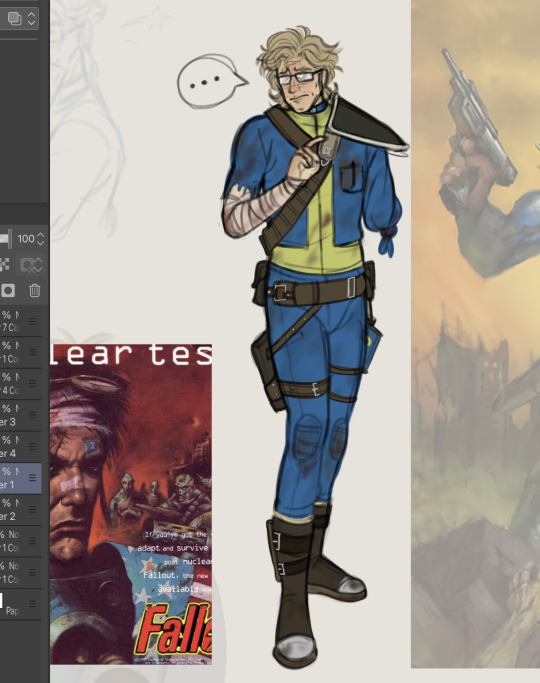540x683 pixels.
Task: Click the grip handle on the 'er 3' layer
Action: pos(33,415)
